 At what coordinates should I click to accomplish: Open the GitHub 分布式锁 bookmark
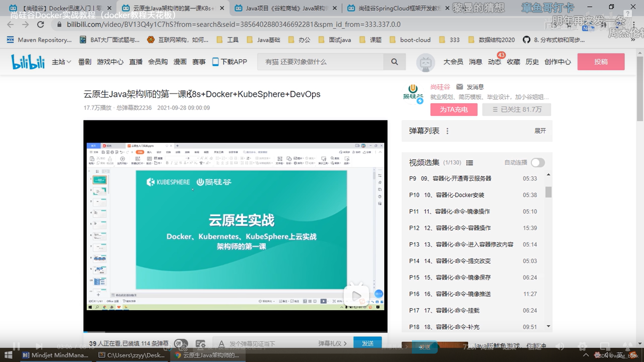553,40
